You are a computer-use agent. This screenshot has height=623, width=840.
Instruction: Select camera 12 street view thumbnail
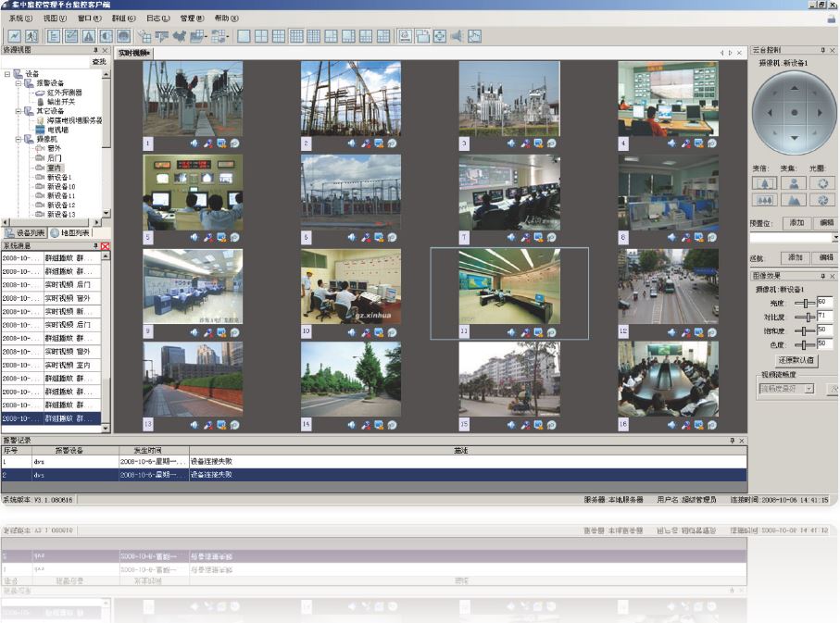point(668,286)
